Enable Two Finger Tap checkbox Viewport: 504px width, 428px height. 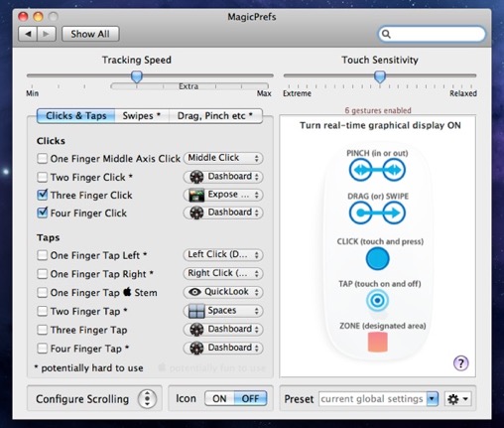tap(42, 311)
